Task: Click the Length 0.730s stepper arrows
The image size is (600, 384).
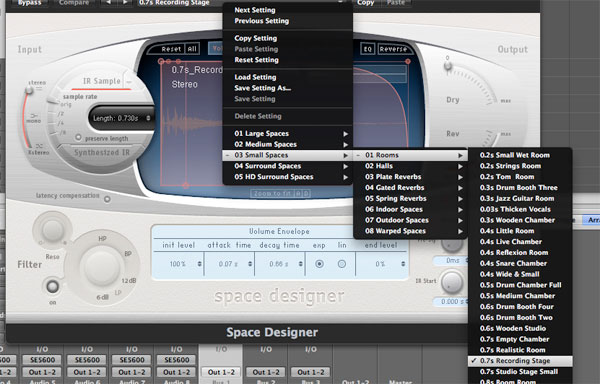Action: click(x=148, y=118)
